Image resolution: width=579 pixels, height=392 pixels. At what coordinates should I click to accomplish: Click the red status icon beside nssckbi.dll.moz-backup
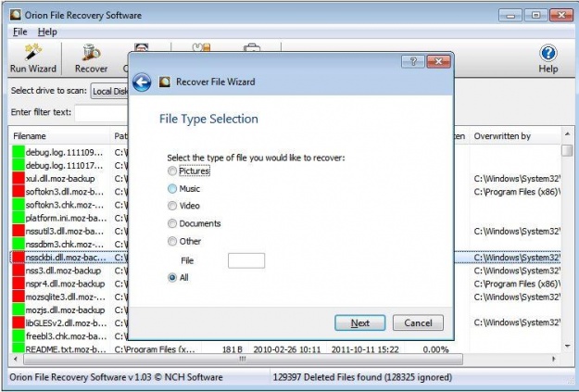click(17, 257)
